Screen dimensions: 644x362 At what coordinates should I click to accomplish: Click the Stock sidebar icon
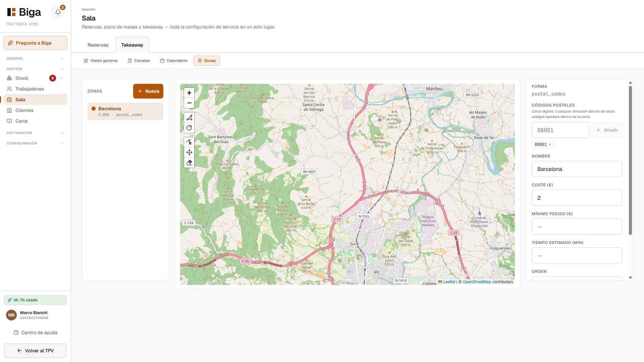tap(9, 78)
